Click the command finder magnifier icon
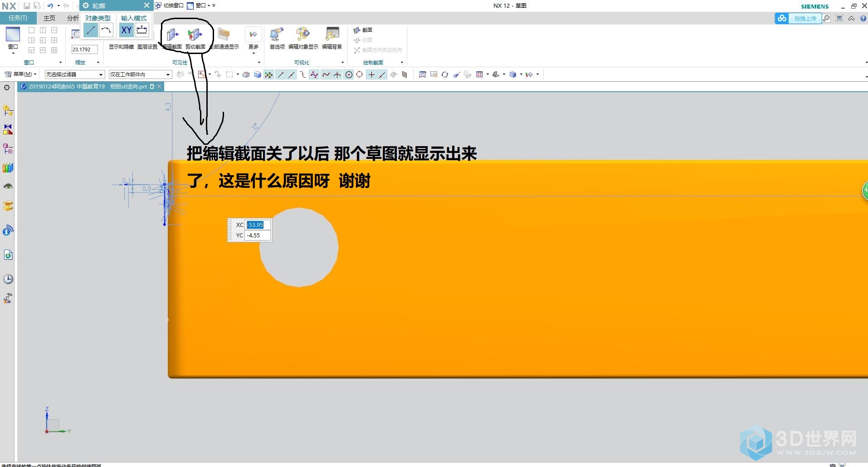This screenshot has width=868, height=467. (x=827, y=18)
